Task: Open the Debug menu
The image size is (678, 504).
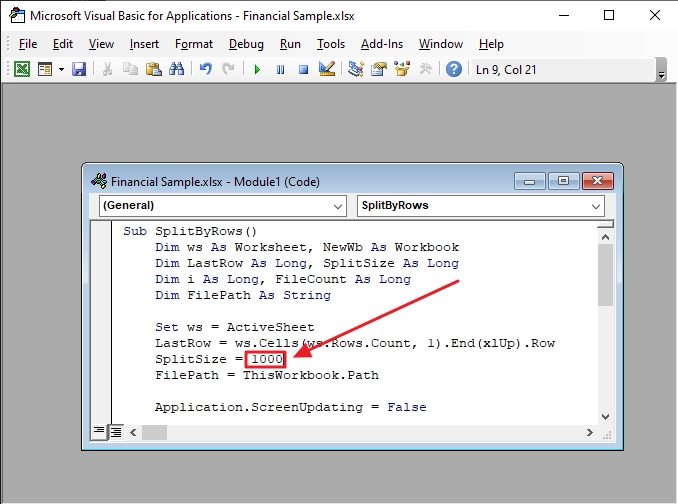Action: coord(246,44)
